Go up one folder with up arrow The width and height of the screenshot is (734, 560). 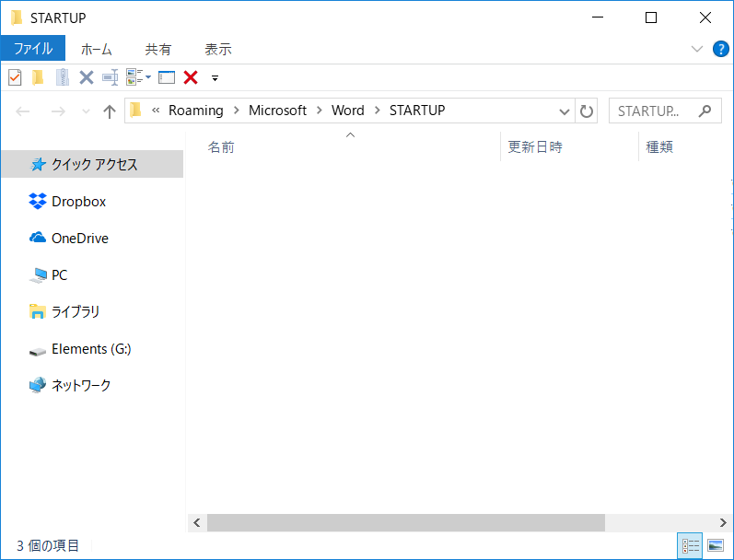click(x=110, y=111)
